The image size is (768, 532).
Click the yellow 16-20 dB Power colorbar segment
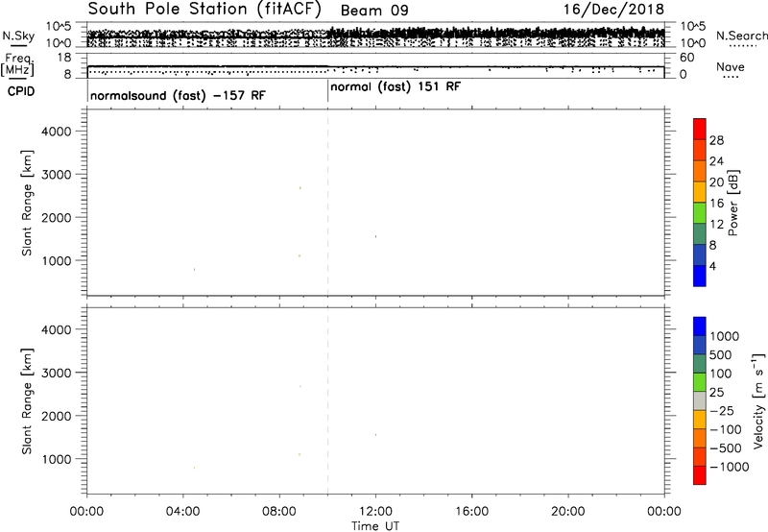tap(700, 192)
